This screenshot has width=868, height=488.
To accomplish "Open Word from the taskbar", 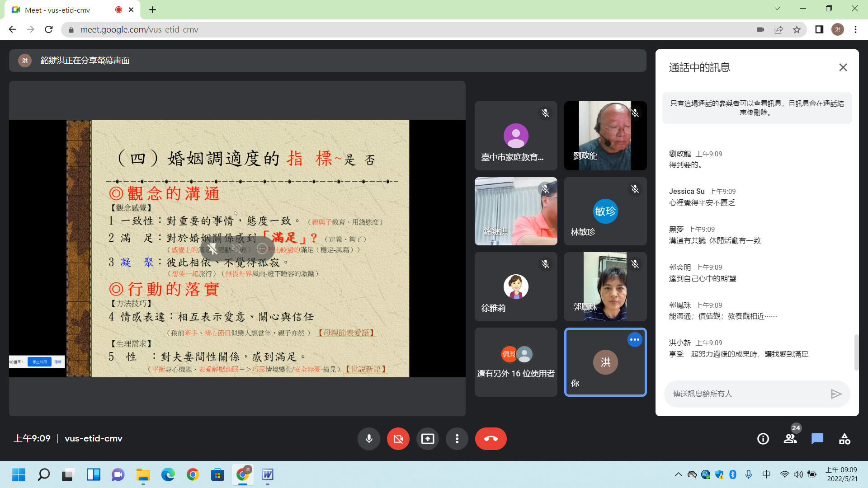I will click(267, 474).
